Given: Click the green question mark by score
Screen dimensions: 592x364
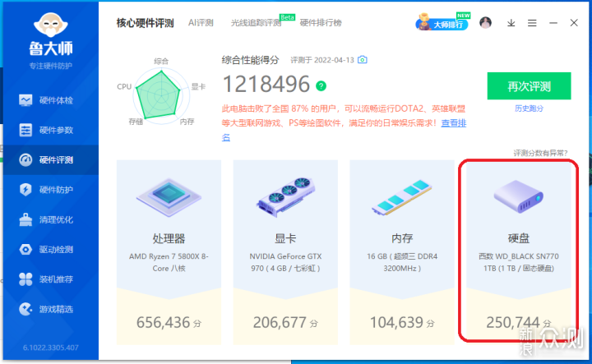Looking at the screenshot, I should 321,85.
